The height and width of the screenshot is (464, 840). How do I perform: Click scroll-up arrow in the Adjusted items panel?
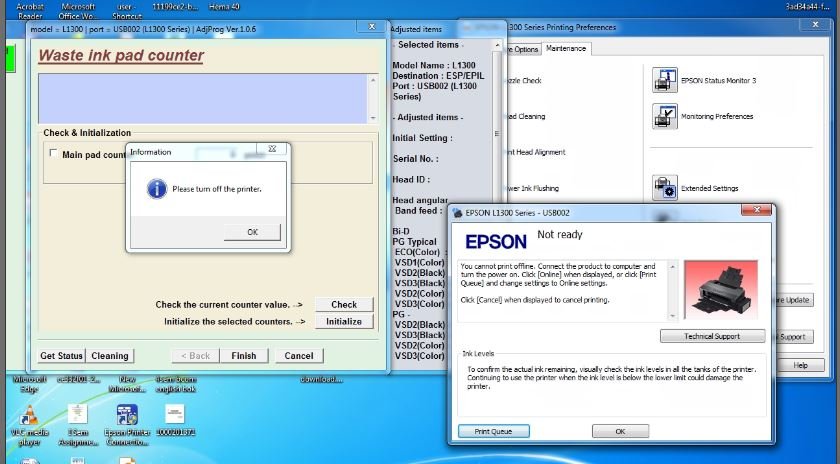497,45
